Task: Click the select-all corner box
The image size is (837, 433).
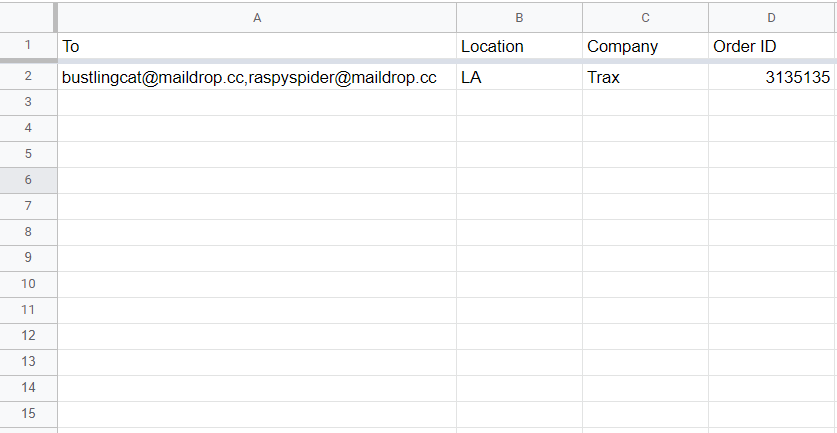Action: click(x=27, y=17)
